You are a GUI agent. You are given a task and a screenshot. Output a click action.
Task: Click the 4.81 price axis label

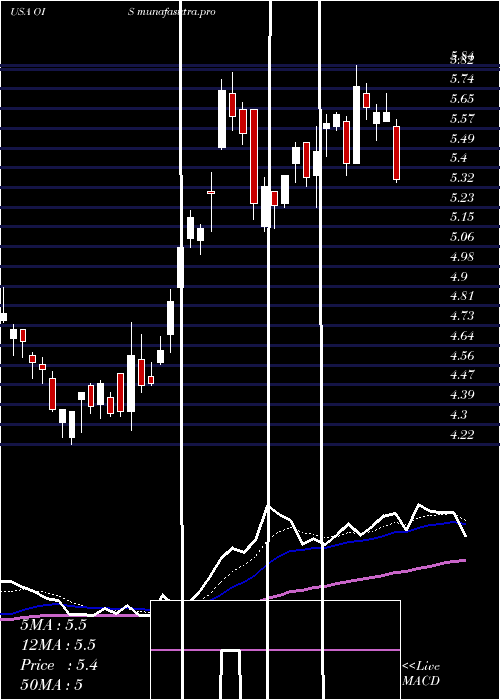click(462, 296)
